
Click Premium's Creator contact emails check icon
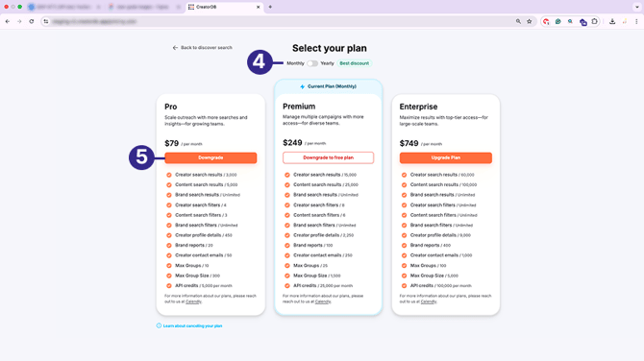tap(287, 255)
